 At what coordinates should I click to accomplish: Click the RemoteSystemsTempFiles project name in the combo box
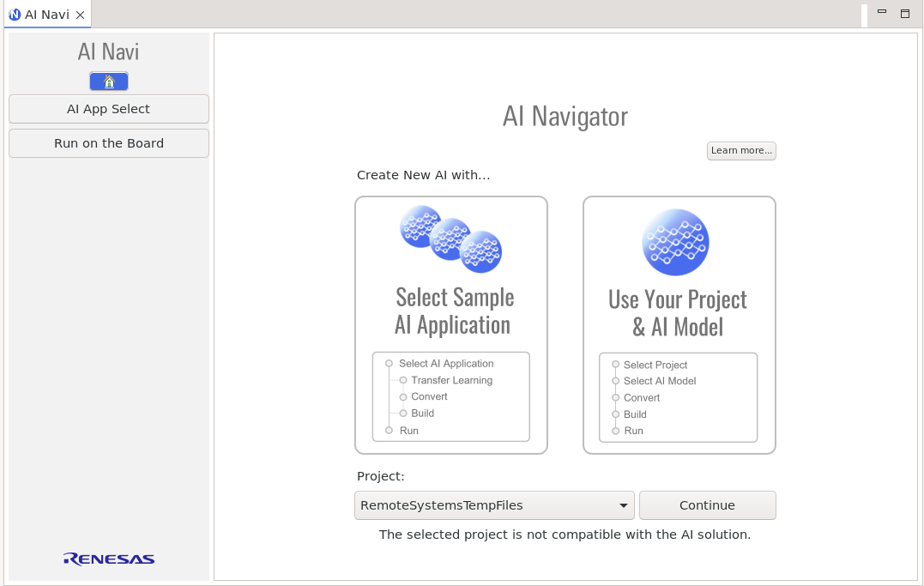[442, 505]
